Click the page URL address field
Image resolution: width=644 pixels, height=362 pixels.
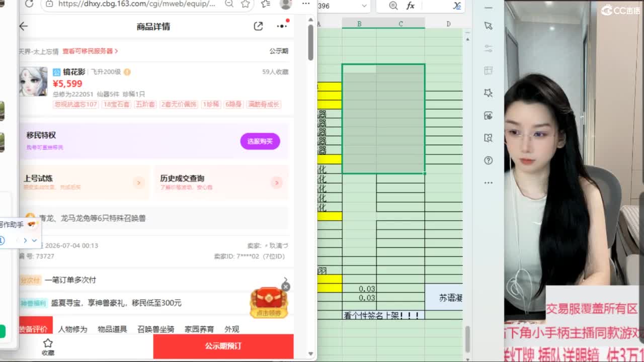[137, 4]
